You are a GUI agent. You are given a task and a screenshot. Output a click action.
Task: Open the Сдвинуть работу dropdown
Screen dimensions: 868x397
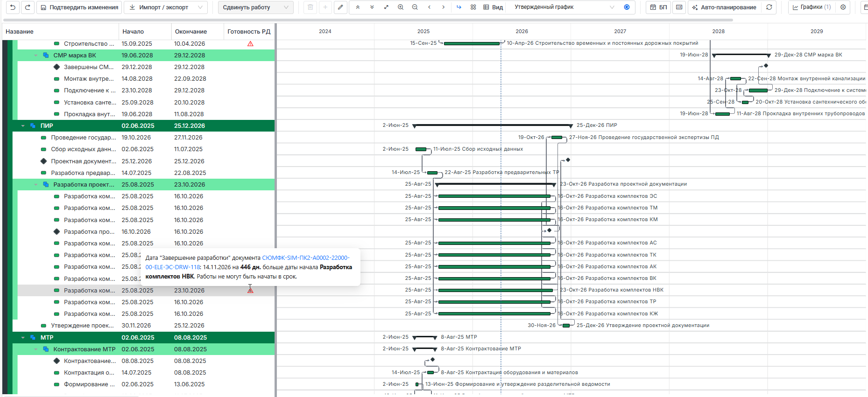tap(255, 7)
